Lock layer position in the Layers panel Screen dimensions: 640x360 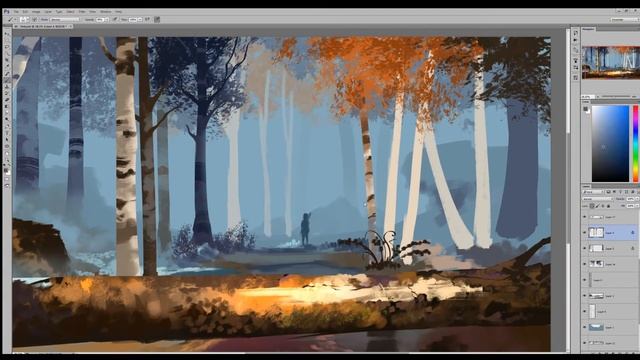[603, 206]
